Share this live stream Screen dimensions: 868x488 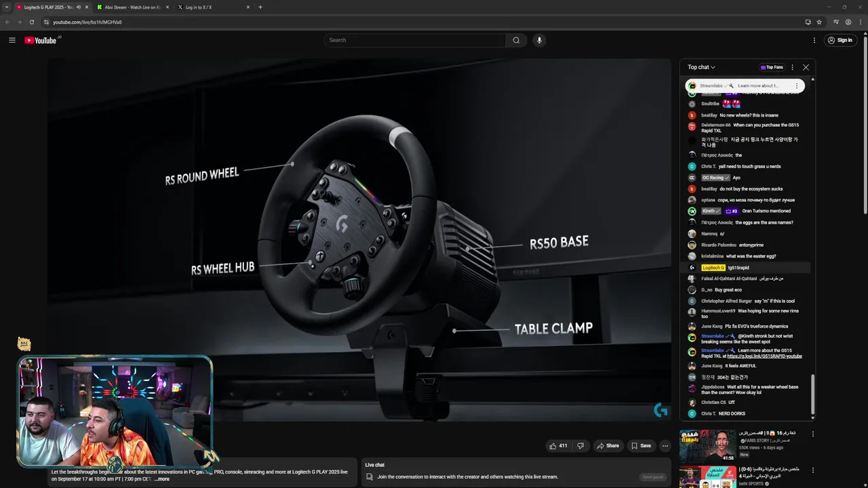click(x=608, y=445)
